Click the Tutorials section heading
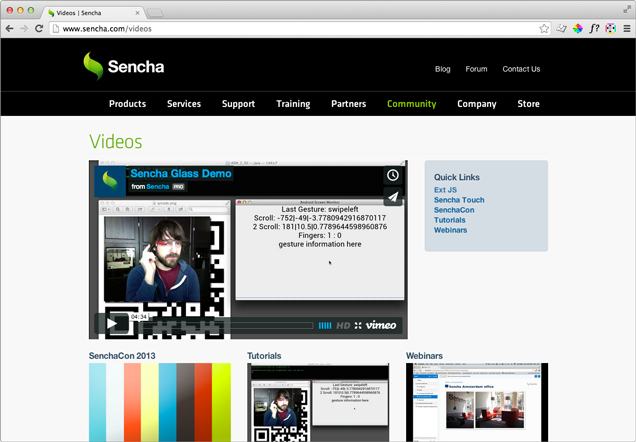This screenshot has width=636, height=442. [264, 356]
